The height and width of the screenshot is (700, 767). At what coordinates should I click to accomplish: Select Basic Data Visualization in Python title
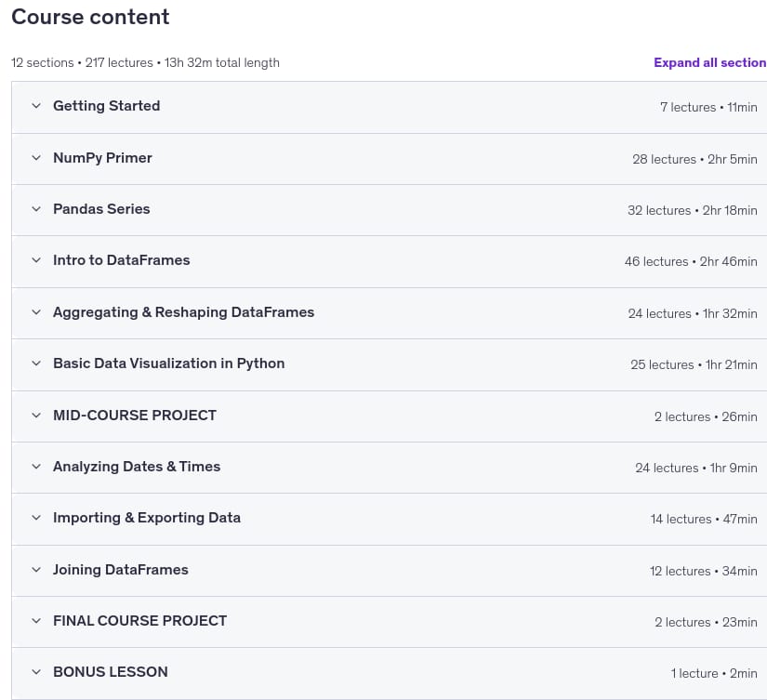pos(169,363)
